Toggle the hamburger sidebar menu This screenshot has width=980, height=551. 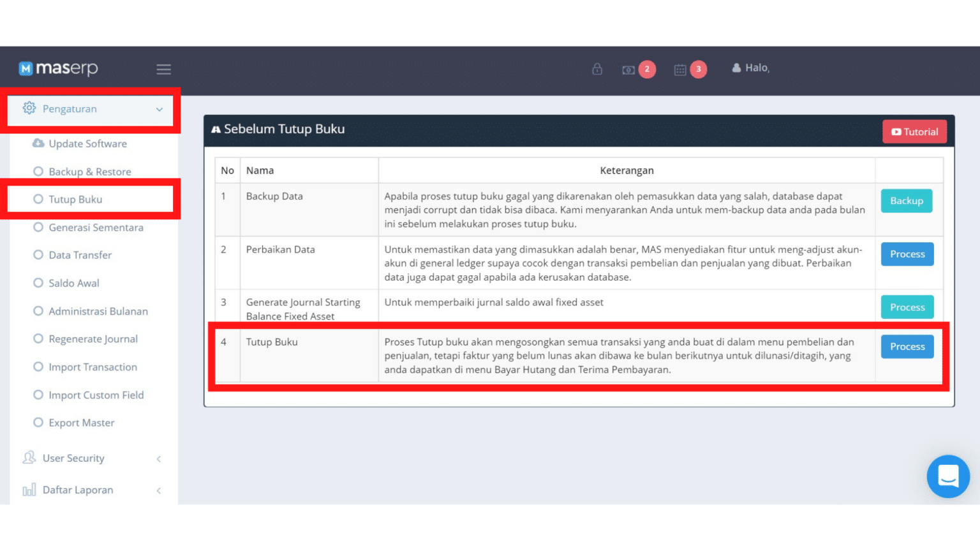163,70
